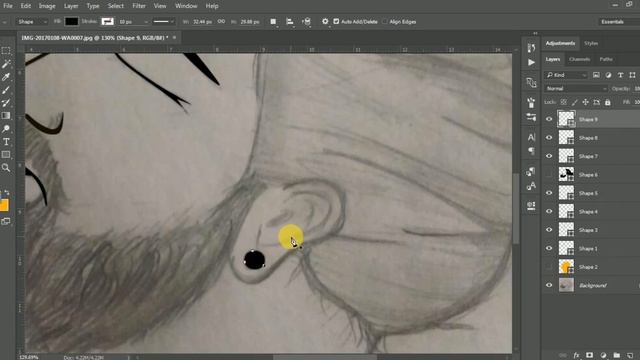Open the Properties panel icon
Image resolution: width=640 pixels, height=360 pixels.
pyautogui.click(x=531, y=83)
